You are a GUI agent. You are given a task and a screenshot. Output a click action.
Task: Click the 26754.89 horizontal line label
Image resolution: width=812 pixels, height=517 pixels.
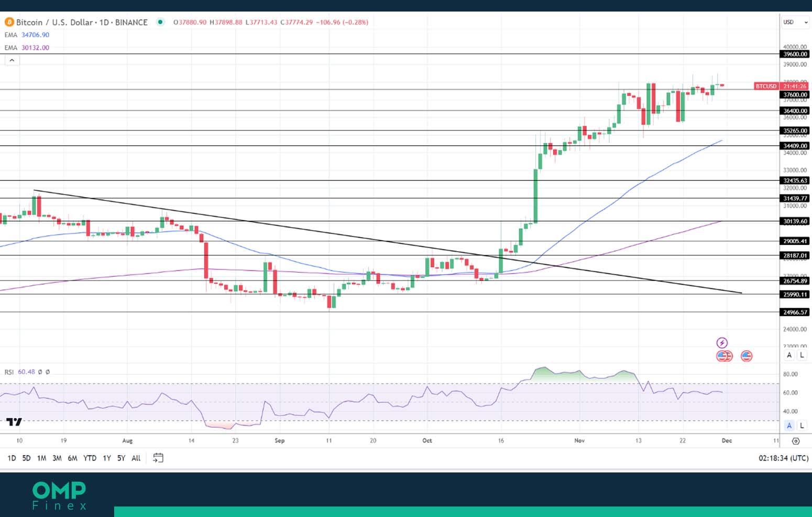point(795,281)
